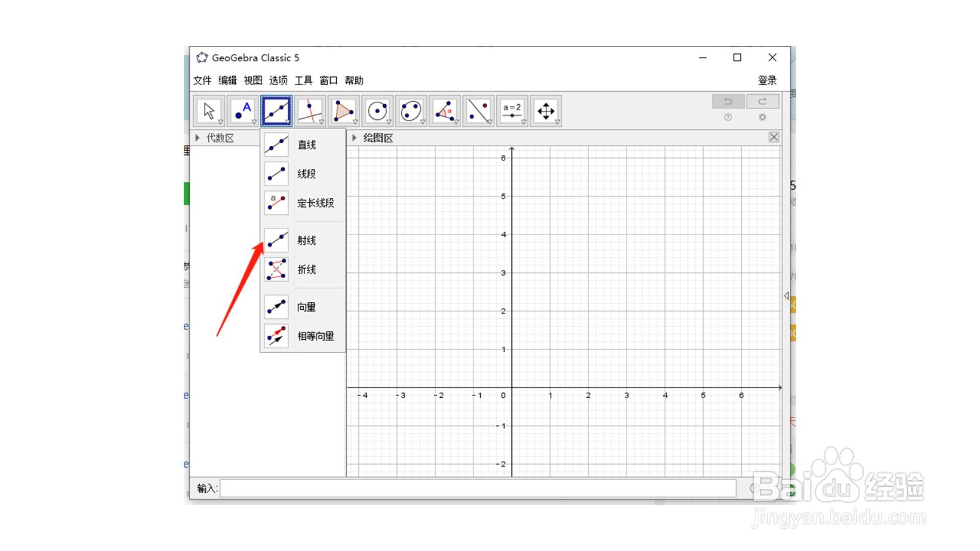Open the help question-mark icon
This screenshot has width=980, height=551.
tap(728, 117)
